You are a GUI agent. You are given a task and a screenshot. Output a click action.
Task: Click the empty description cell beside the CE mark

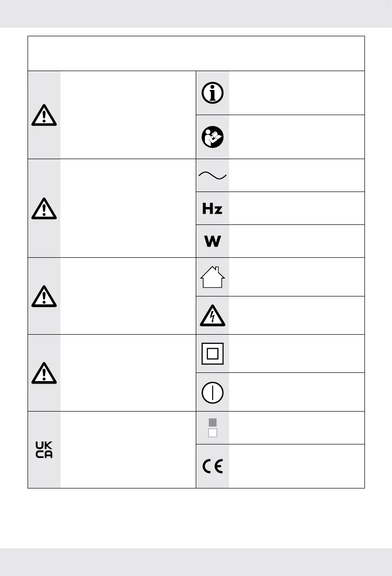point(296,466)
